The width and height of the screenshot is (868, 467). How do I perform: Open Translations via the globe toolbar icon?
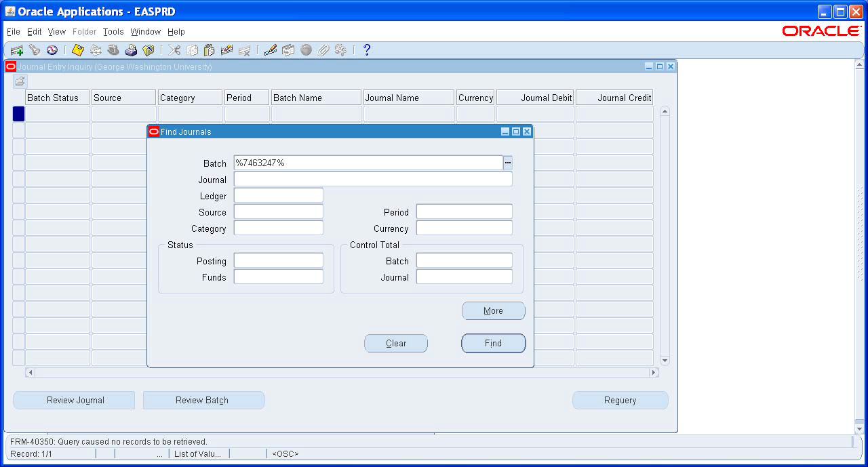(306, 49)
